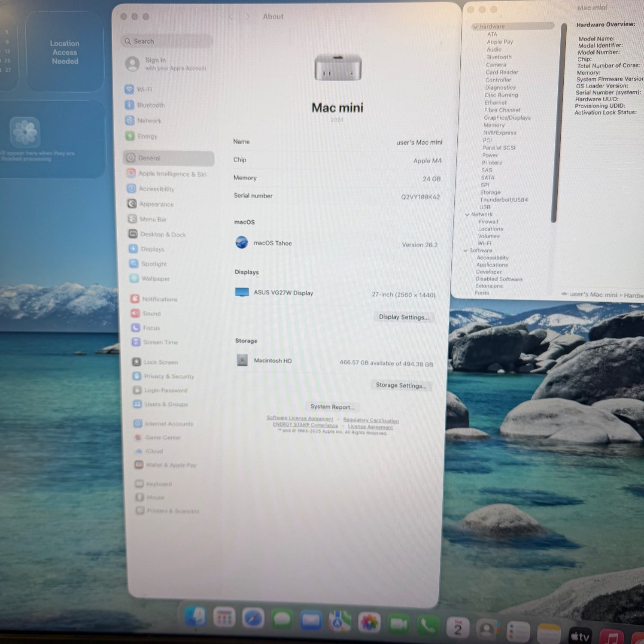Launch Finder from the Dock
The height and width of the screenshot is (644, 644).
tap(196, 617)
